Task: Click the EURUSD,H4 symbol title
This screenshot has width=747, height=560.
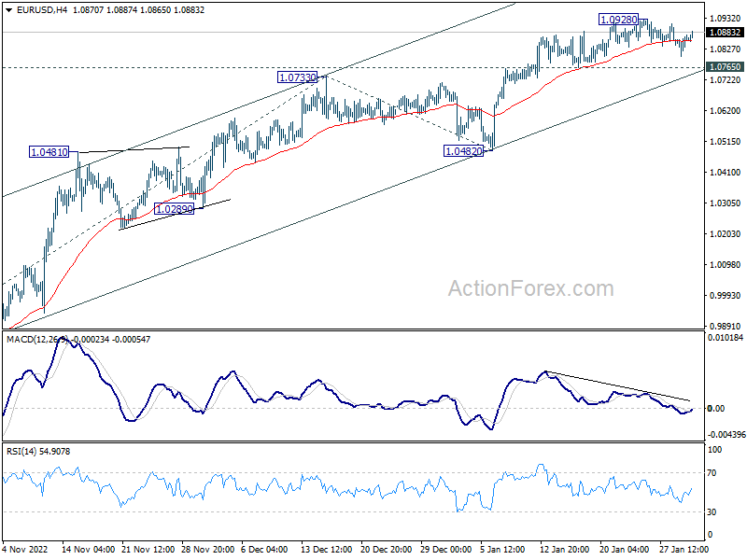Action: tap(42, 10)
